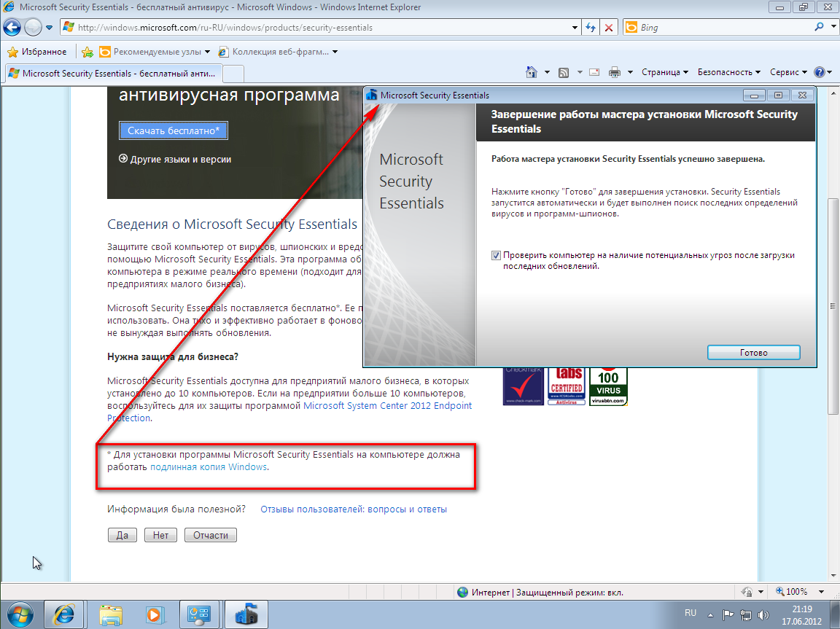Click the volume speaker tray icon
840x629 pixels.
pos(763,615)
